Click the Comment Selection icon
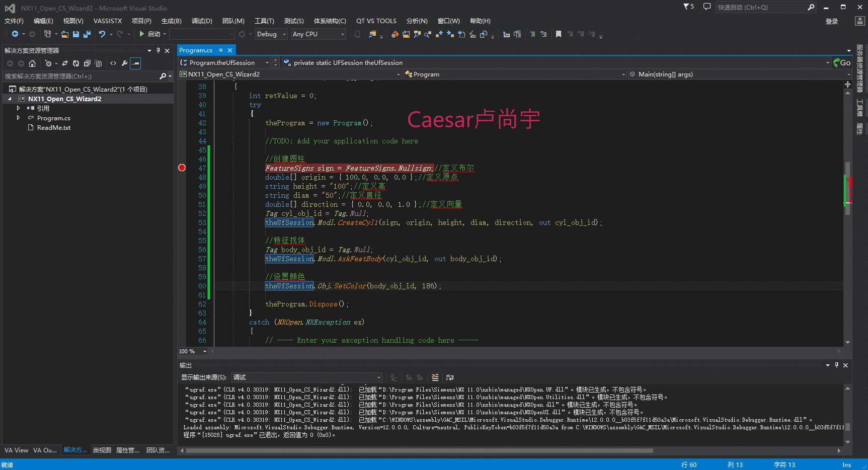Image resolution: width=868 pixels, height=470 pixels. click(532, 34)
